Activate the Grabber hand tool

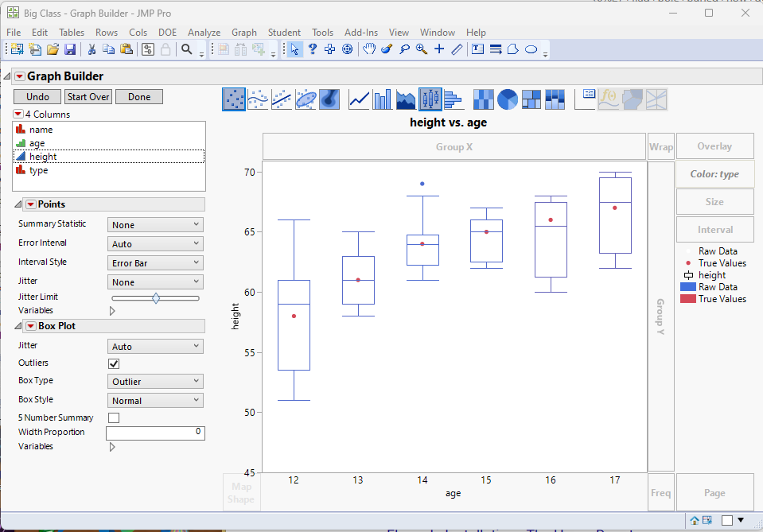tap(369, 49)
